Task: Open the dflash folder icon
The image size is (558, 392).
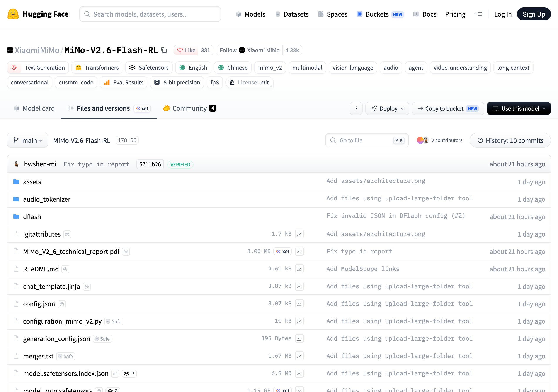Action: [x=16, y=216]
